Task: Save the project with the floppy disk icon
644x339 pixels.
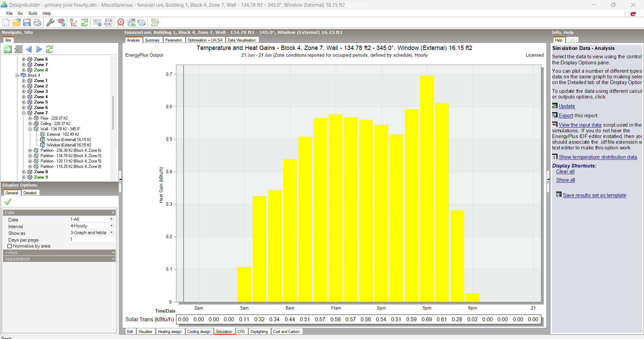Action: coord(27,22)
